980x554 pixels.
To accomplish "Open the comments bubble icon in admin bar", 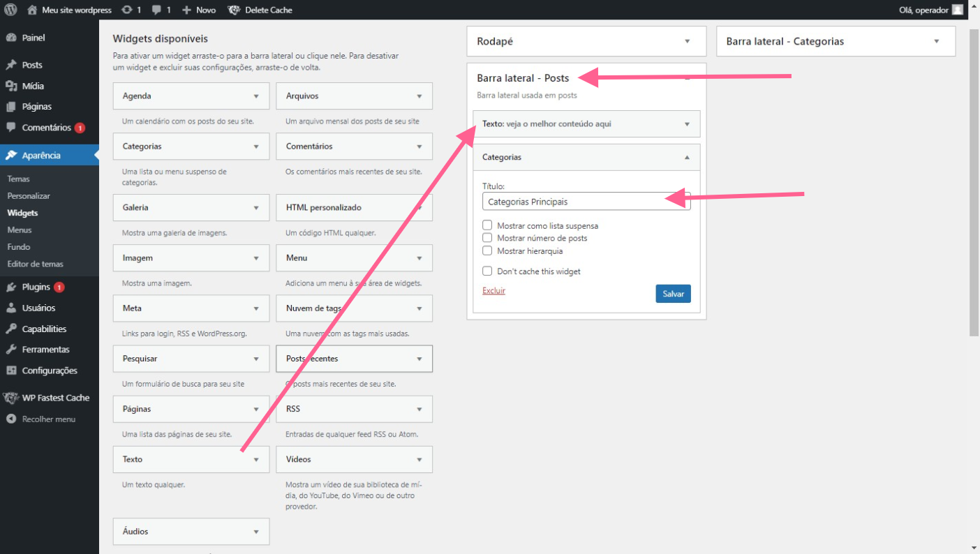I will click(157, 10).
